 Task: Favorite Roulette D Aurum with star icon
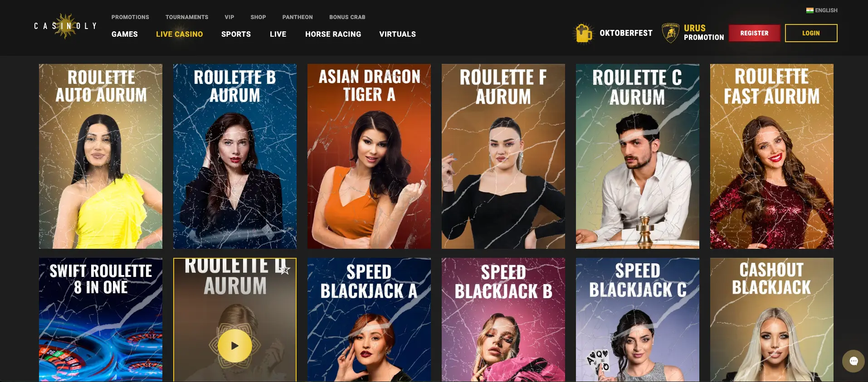(284, 270)
